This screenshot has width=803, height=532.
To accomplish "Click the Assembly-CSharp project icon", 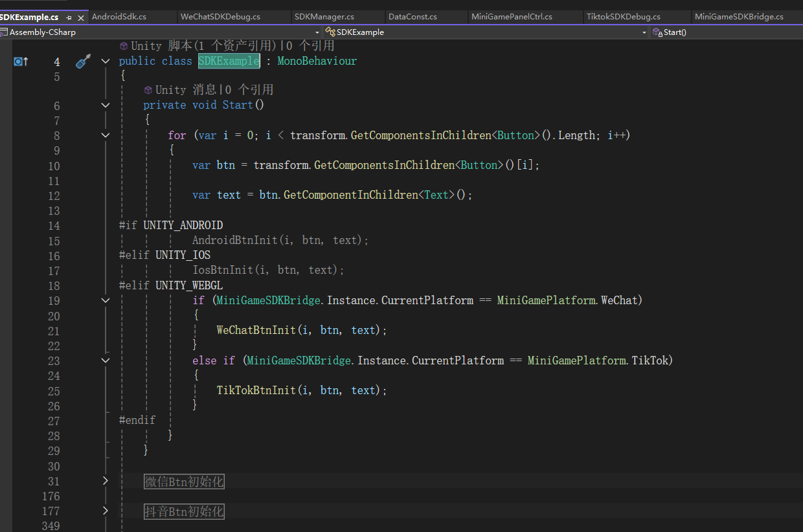I will (x=4, y=32).
